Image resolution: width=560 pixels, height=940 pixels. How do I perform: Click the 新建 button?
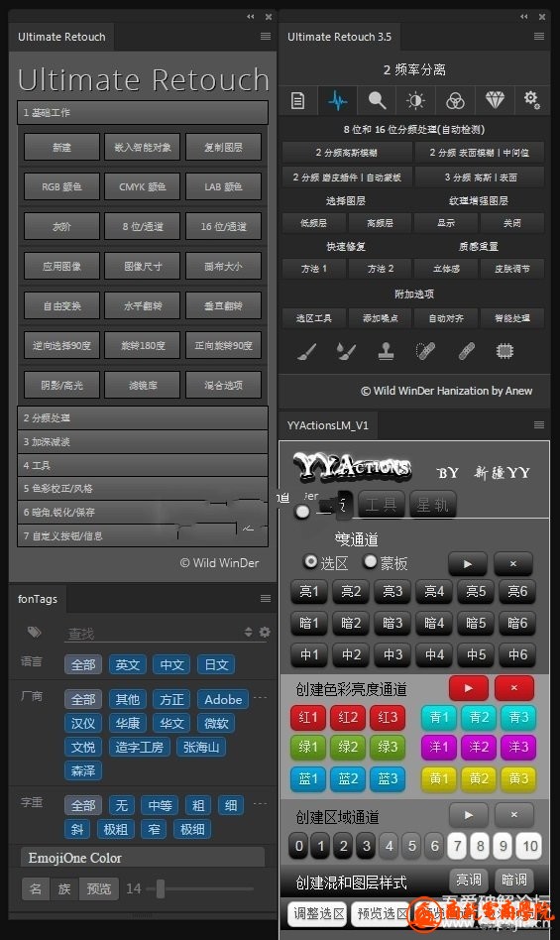tap(61, 147)
